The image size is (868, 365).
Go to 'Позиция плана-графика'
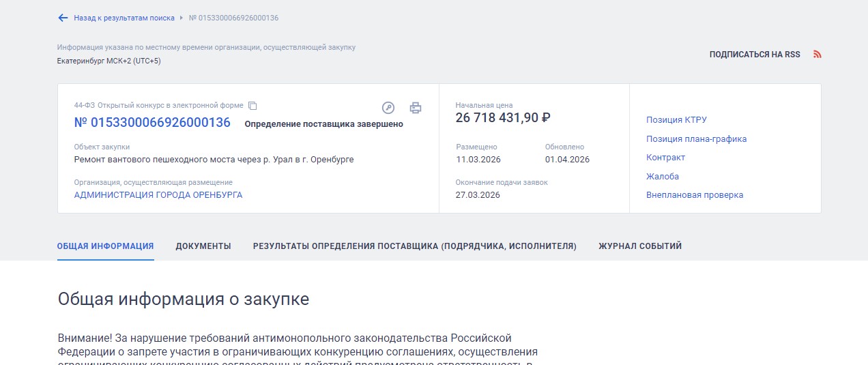tap(696, 139)
